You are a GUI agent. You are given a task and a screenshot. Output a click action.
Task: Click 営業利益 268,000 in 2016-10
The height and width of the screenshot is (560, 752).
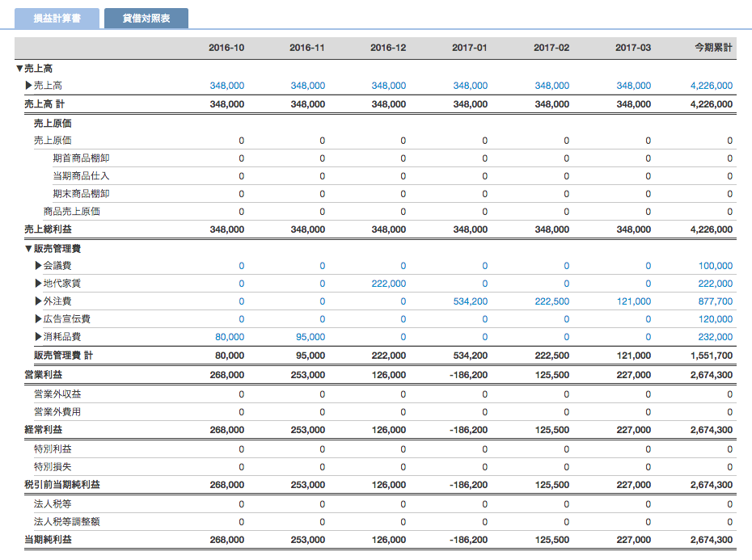coord(227,375)
